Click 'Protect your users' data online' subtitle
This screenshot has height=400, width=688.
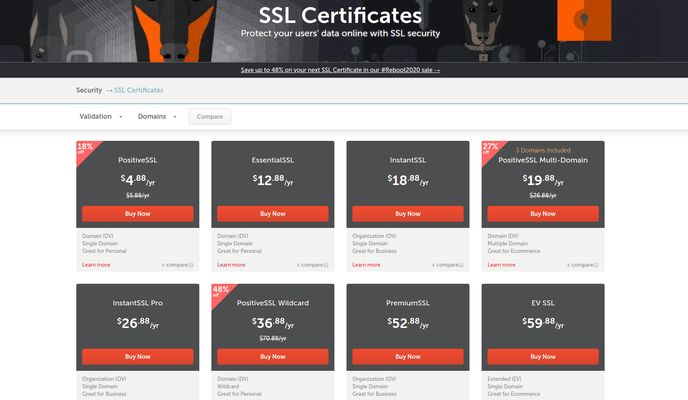tap(340, 33)
